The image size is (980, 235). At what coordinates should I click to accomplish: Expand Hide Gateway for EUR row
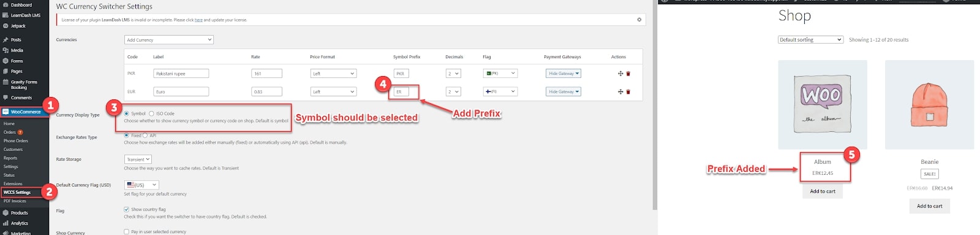pyautogui.click(x=563, y=92)
